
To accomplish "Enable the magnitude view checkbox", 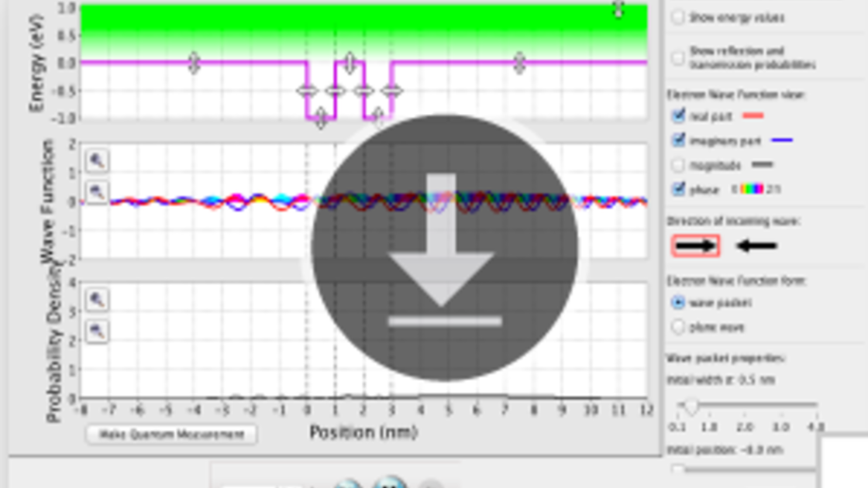I will tap(679, 165).
